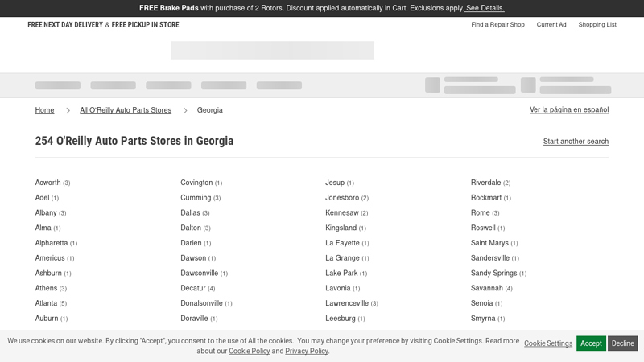The image size is (644, 362).
Task: Select Atlanta city listing
Action: [51, 303]
